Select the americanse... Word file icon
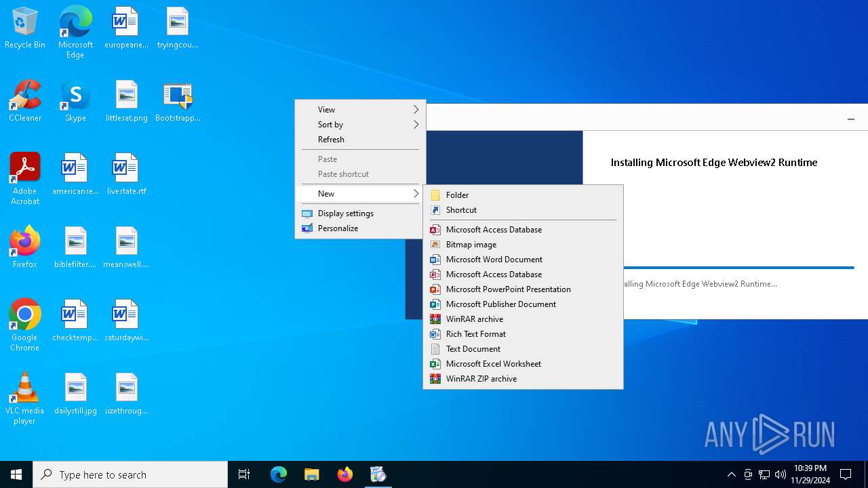The height and width of the screenshot is (488, 868). pos(75,174)
